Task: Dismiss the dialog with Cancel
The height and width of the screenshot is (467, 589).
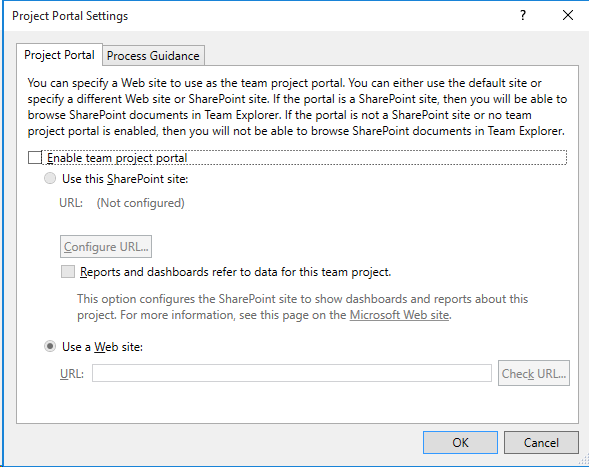Action: point(541,443)
